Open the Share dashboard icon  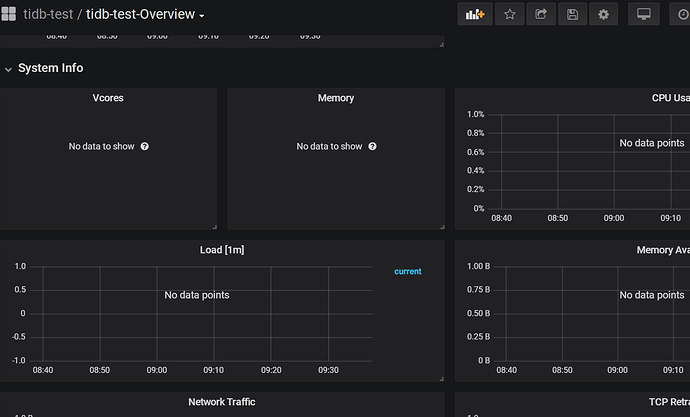541,14
